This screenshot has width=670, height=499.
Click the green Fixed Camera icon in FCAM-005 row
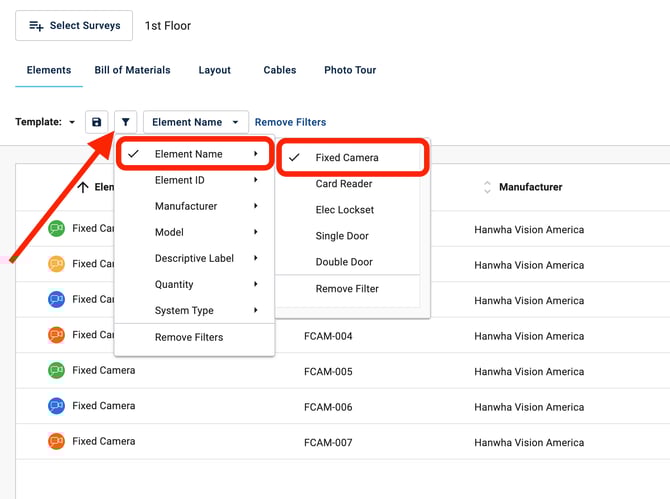(x=57, y=370)
